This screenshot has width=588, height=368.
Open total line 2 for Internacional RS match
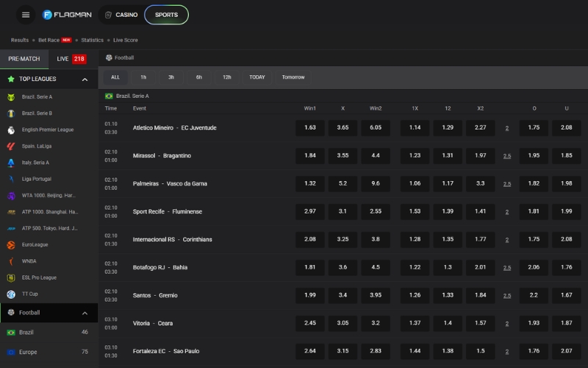[x=507, y=240]
